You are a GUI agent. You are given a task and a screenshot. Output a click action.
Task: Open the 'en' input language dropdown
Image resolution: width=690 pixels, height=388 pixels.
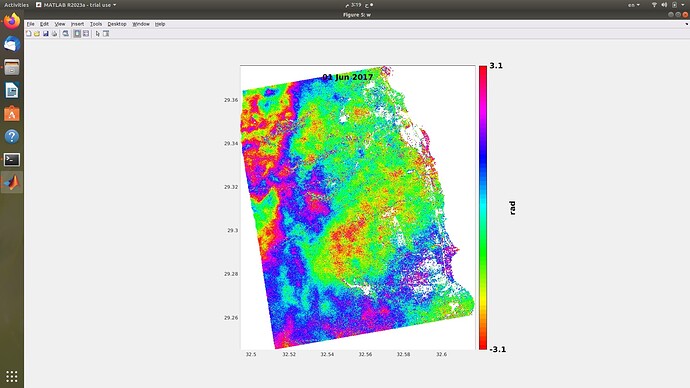[634, 5]
